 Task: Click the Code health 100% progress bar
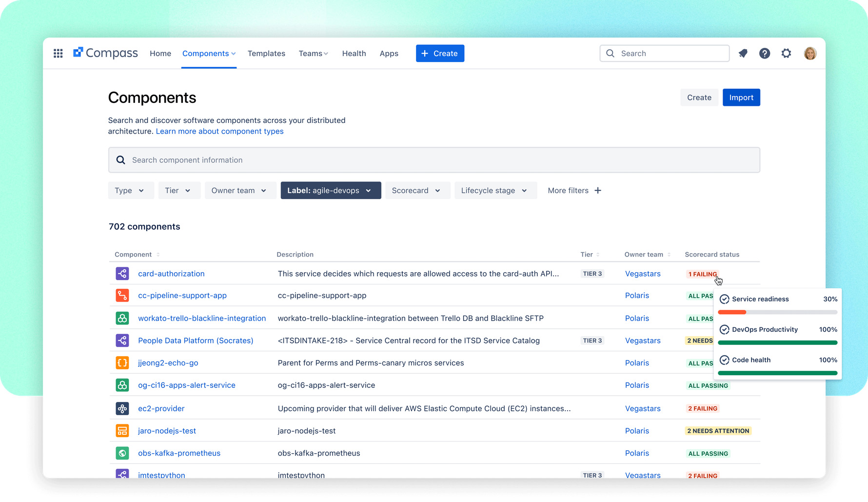pos(778,373)
